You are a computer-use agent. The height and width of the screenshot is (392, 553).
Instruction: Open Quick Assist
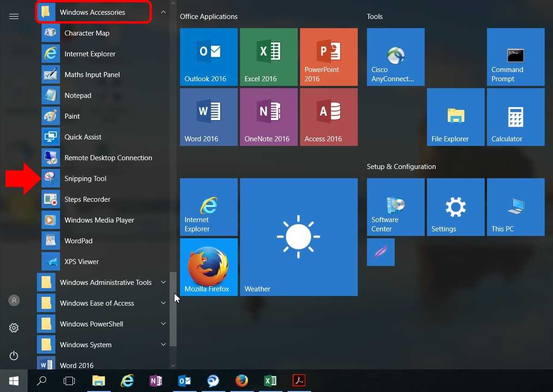tap(102, 137)
